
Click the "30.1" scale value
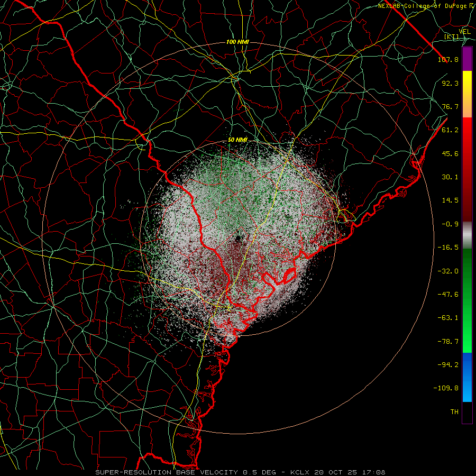[450, 177]
